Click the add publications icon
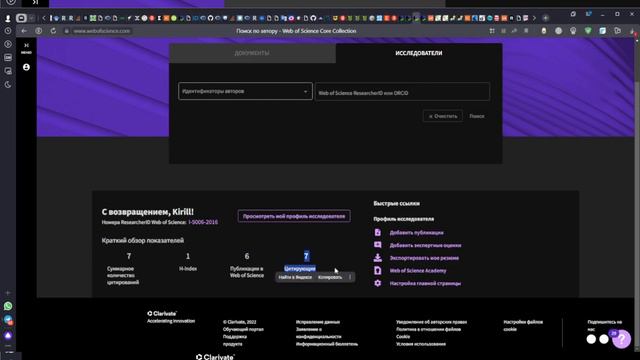Image resolution: width=640 pixels, height=360 pixels. [x=378, y=232]
